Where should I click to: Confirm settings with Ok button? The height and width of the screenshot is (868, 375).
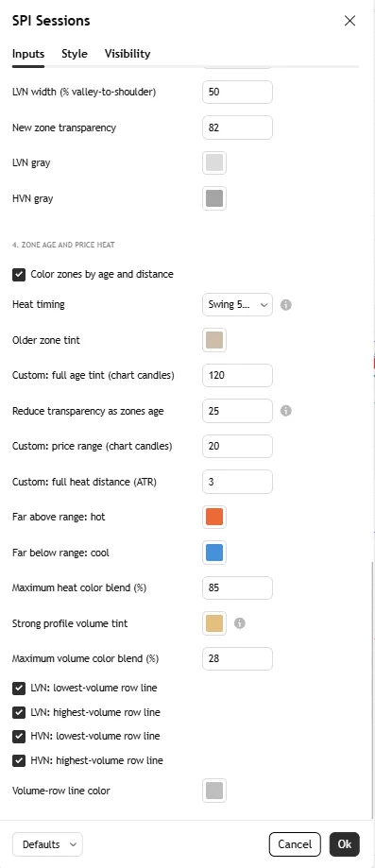[x=345, y=844]
